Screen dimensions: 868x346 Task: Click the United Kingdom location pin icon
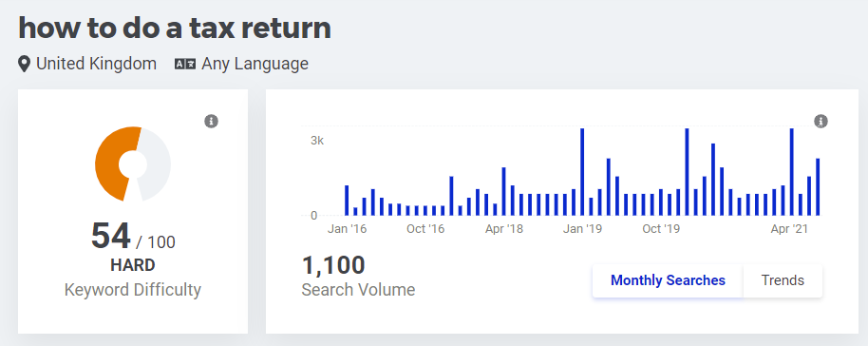tap(24, 64)
